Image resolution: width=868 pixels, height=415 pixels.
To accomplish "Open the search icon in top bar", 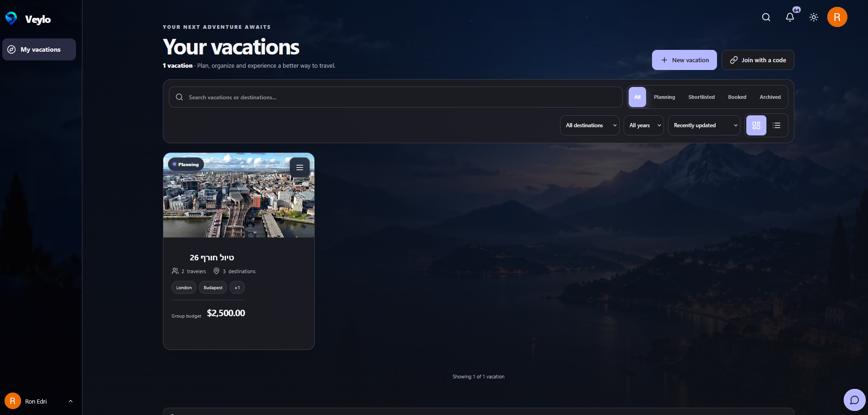I will (766, 17).
